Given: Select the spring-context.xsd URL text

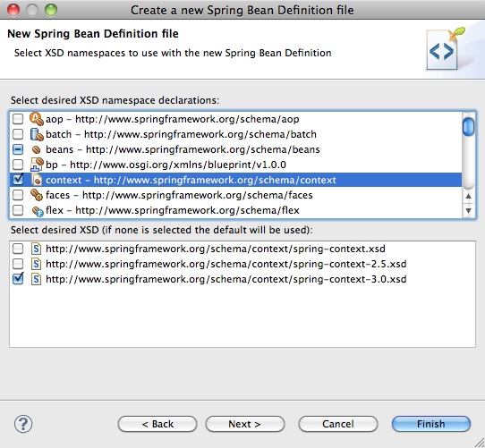Looking at the screenshot, I should pos(216,249).
